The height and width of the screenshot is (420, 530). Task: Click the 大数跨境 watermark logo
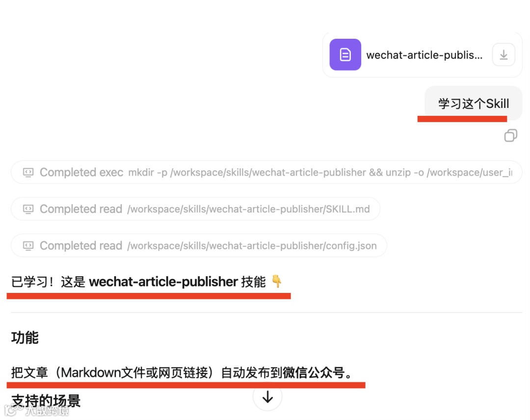point(37,410)
